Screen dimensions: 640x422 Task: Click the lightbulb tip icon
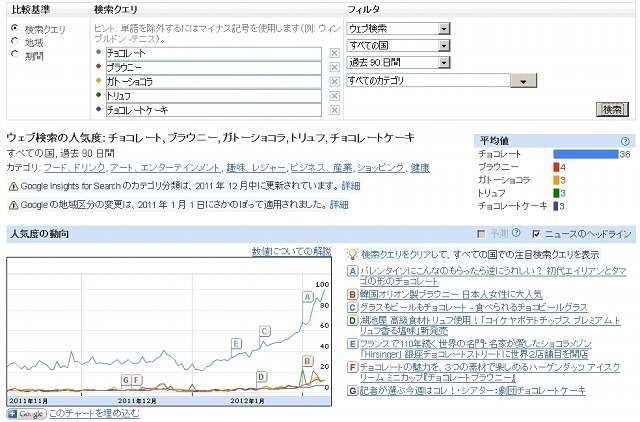pyautogui.click(x=352, y=255)
